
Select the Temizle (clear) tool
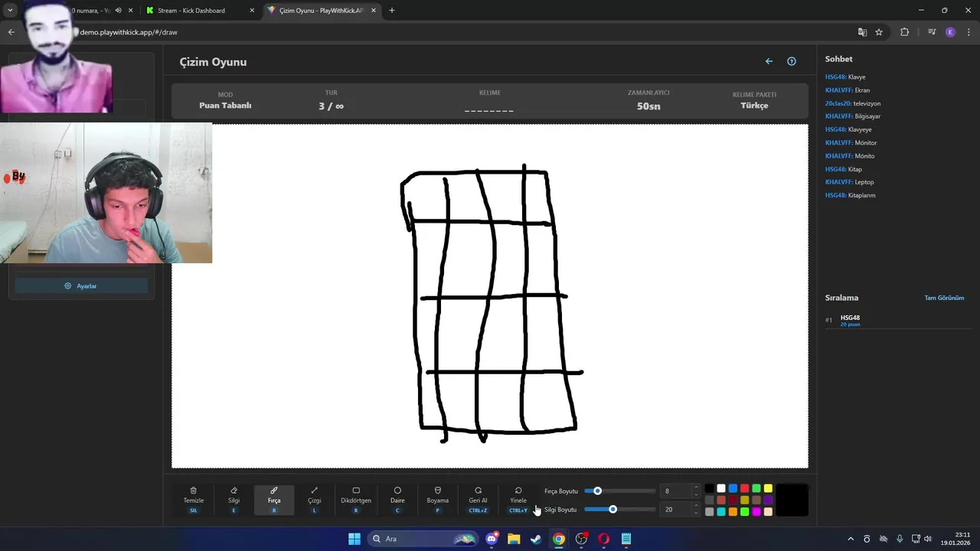(x=194, y=500)
